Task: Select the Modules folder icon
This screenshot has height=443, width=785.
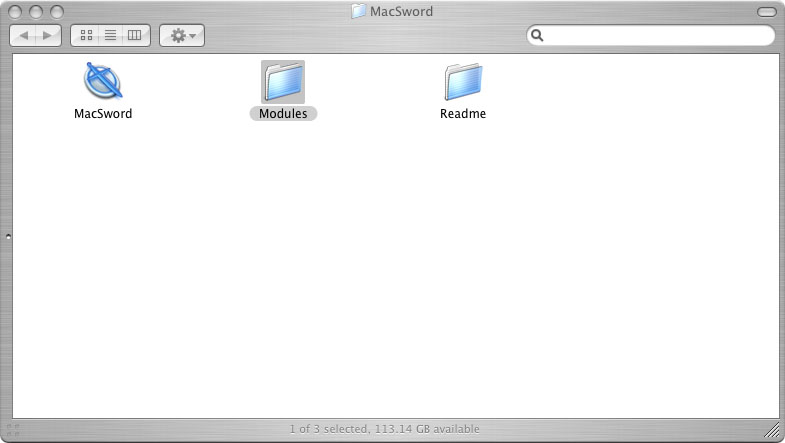Action: click(283, 82)
